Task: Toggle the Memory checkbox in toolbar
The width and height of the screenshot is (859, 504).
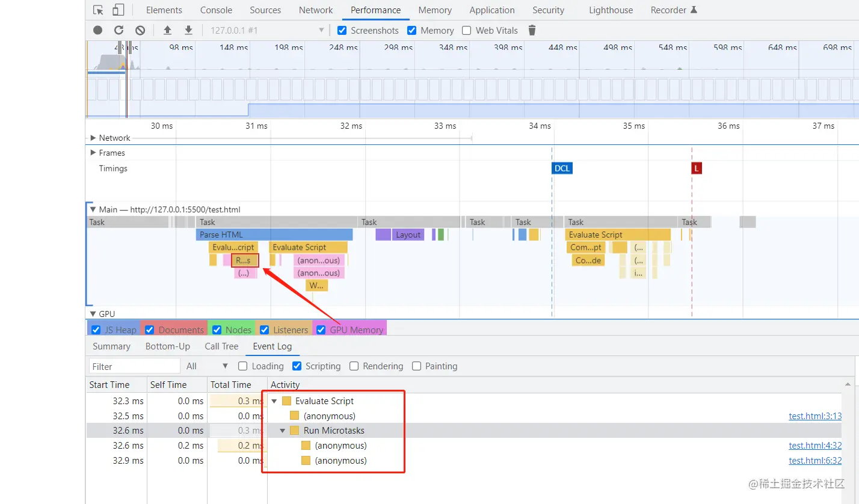Action: pos(412,30)
